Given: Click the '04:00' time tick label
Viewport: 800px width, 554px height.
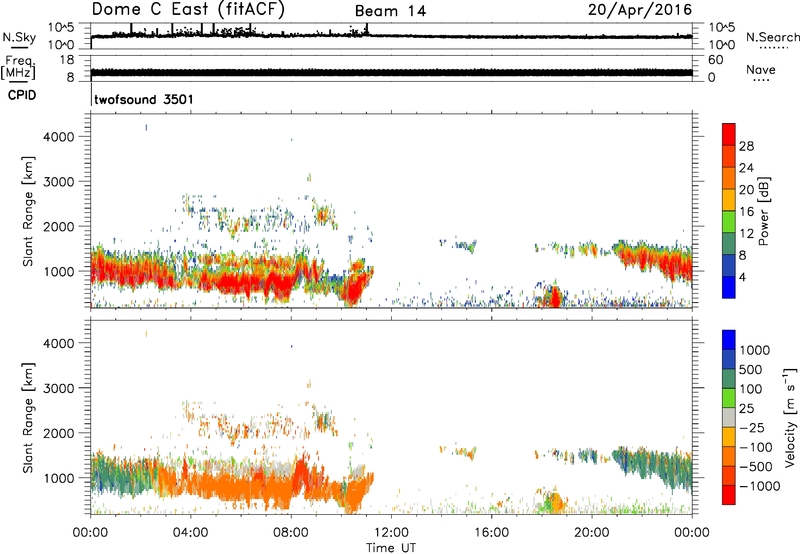Looking at the screenshot, I should coord(190,533).
